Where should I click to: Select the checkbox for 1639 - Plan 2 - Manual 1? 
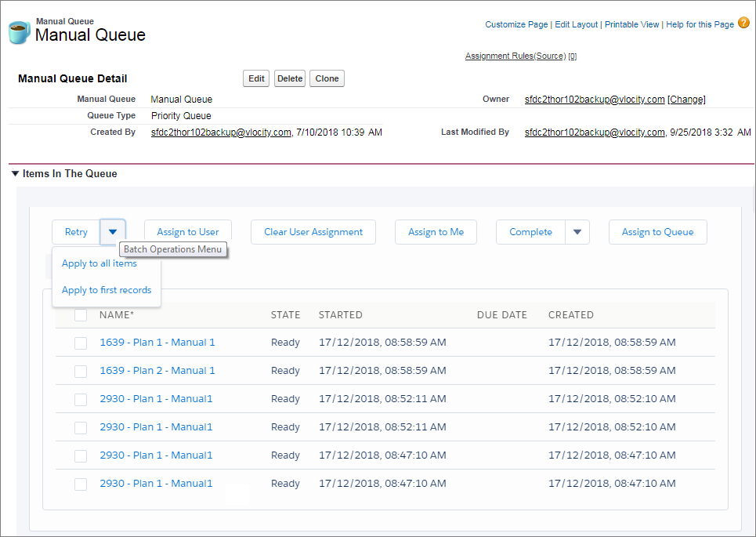81,371
